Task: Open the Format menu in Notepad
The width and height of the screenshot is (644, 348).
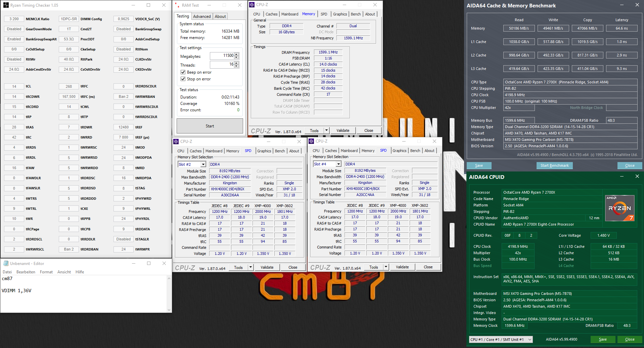Action: pos(46,272)
